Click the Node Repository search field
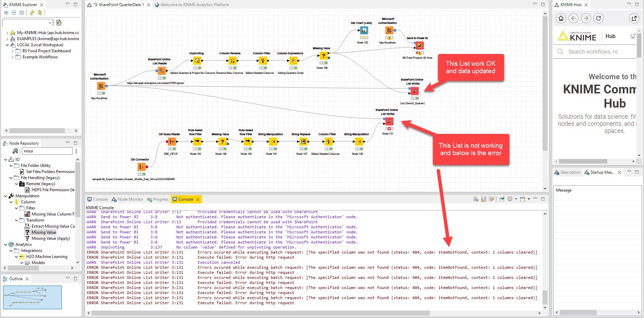644x318 pixels. coord(47,151)
